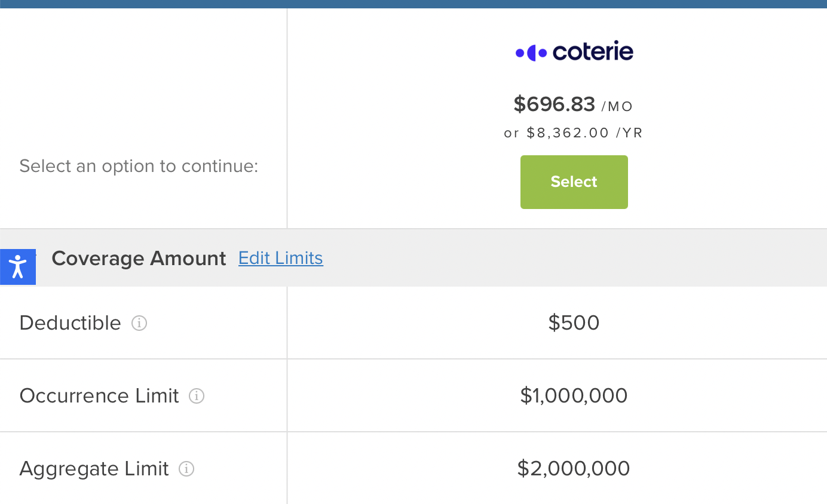Click the $696.83 monthly price
The image size is (827, 504).
[554, 105]
